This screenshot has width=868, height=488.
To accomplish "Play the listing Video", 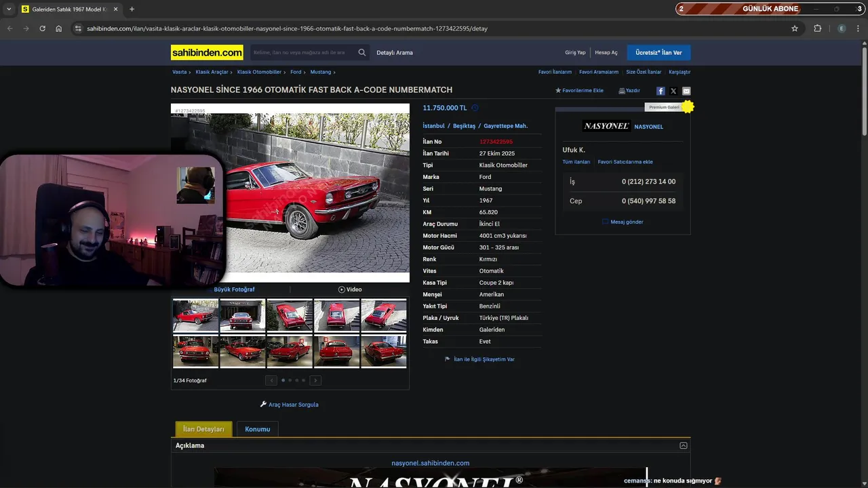I will click(350, 289).
